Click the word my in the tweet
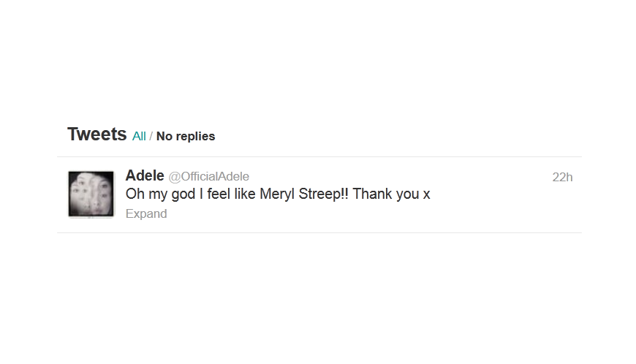This screenshot has height=364, width=636. (156, 194)
